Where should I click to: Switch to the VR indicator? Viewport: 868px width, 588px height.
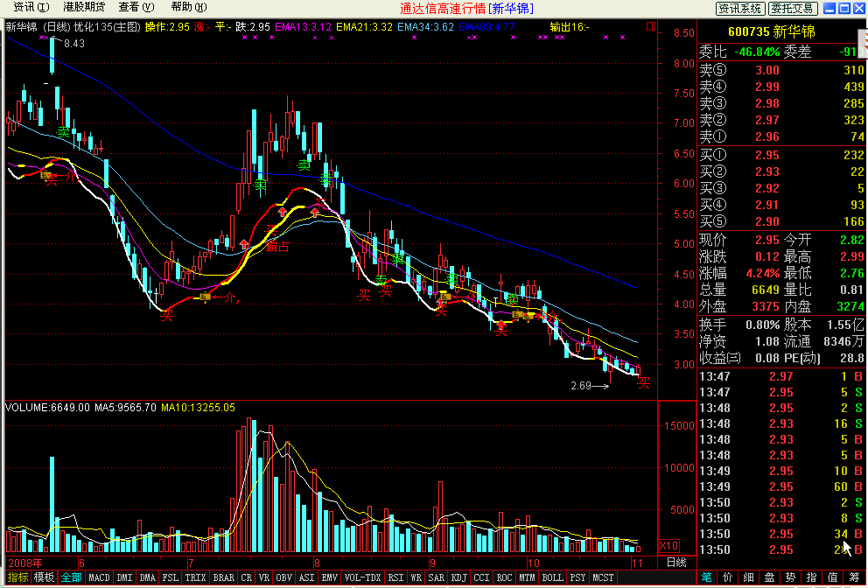pos(264,577)
